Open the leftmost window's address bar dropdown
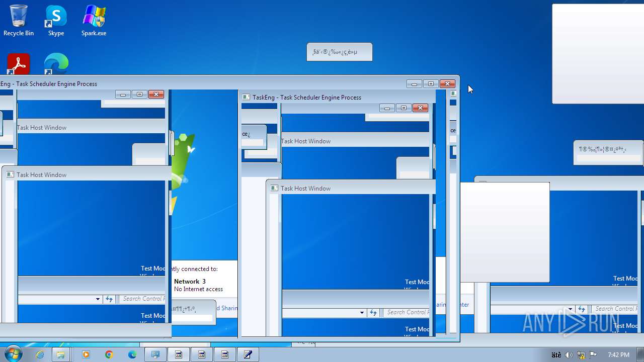 [98, 299]
